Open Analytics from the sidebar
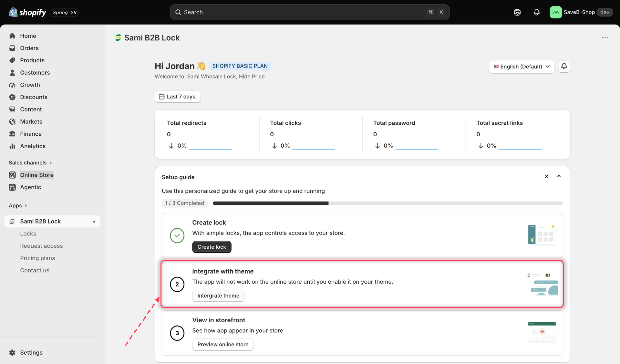Screen dimensions: 620x364 pos(33,146)
